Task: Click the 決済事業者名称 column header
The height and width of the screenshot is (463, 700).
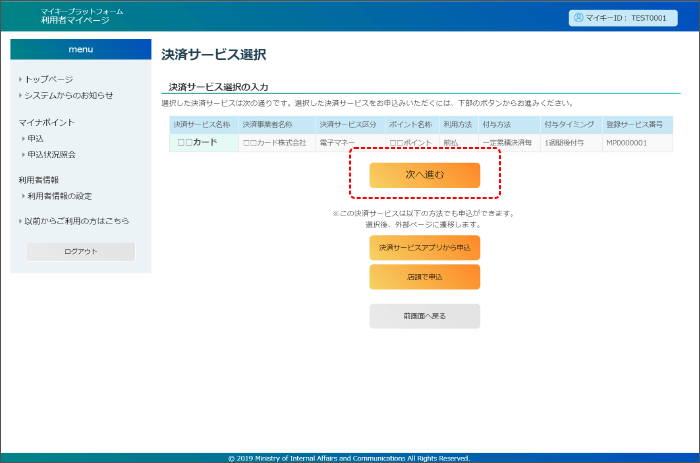Action: click(x=277, y=125)
